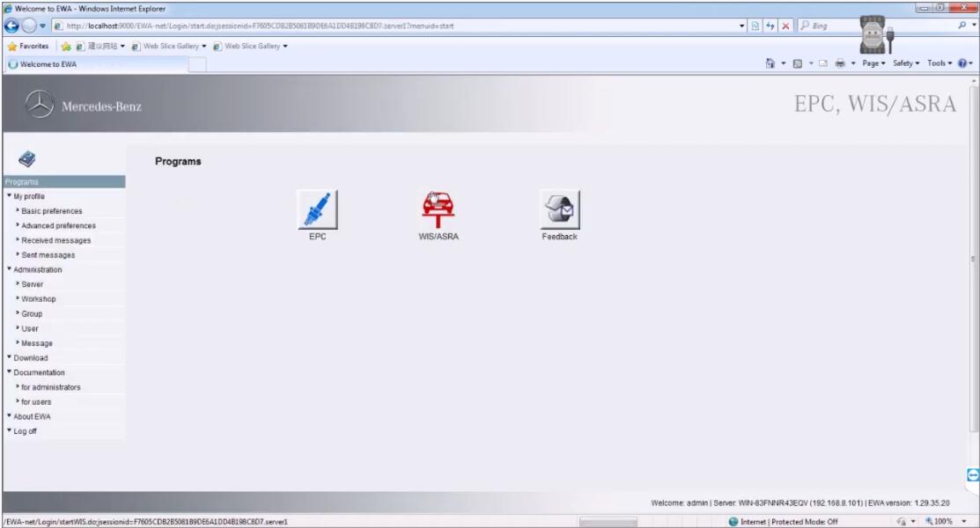Image resolution: width=980 pixels, height=528 pixels.
Task: Open the Page menu dropdown
Action: (873, 63)
